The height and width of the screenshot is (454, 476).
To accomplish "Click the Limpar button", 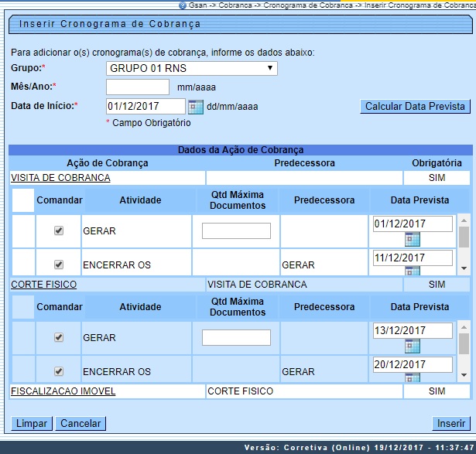I will tap(32, 423).
